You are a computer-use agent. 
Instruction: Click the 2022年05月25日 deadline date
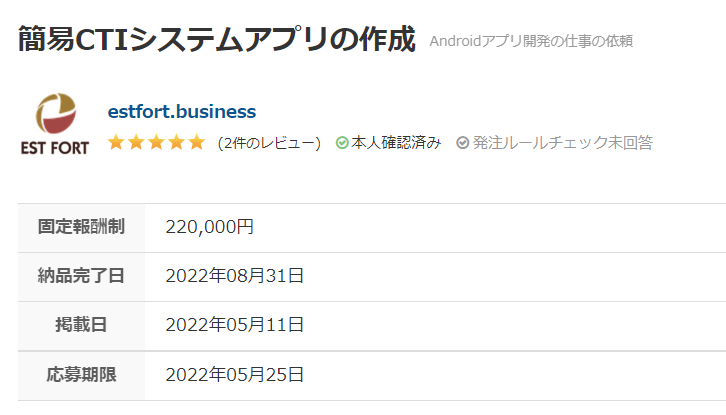tap(235, 375)
